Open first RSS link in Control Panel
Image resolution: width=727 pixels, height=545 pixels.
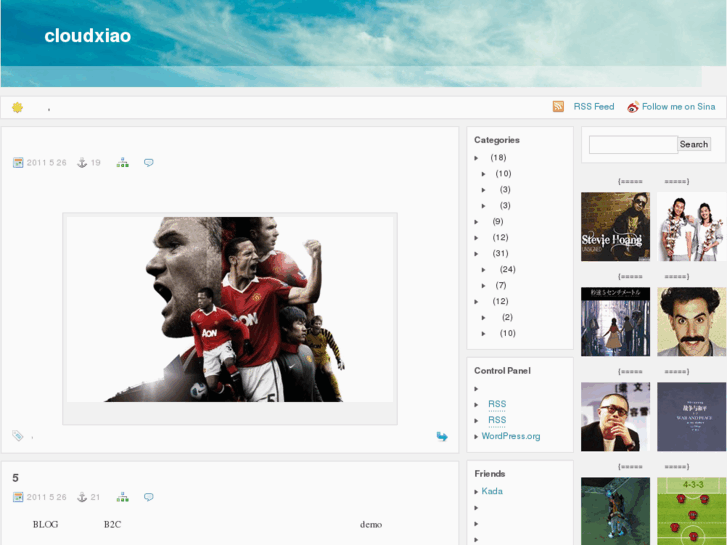click(x=497, y=404)
